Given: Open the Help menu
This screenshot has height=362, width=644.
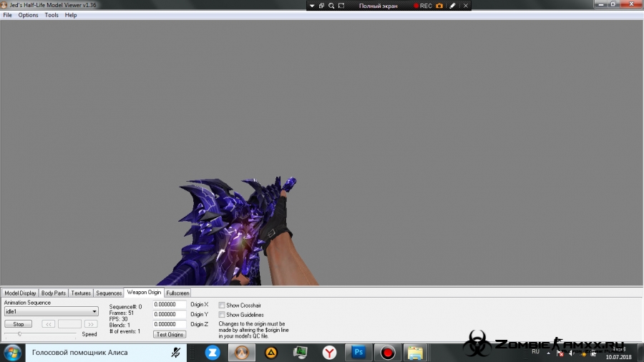Looking at the screenshot, I should tap(71, 15).
